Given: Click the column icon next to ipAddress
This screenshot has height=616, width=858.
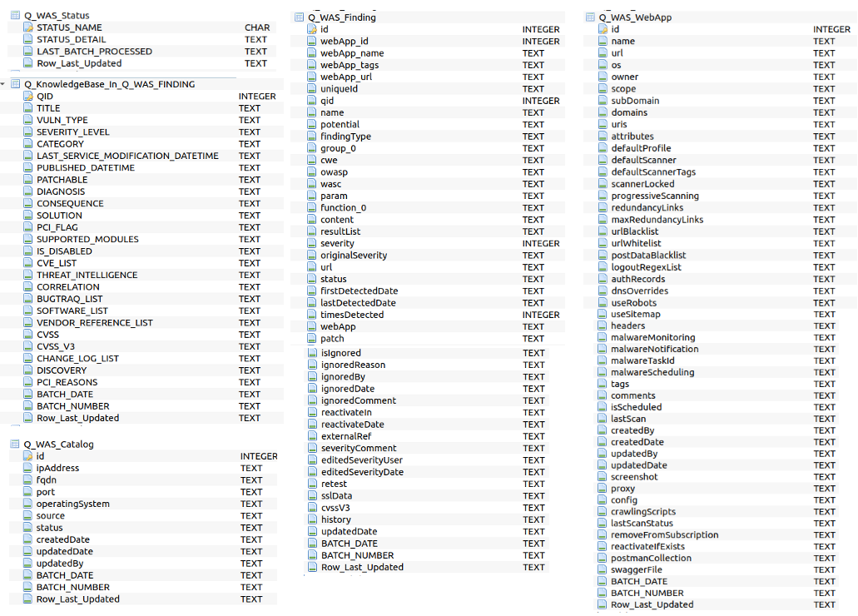Looking at the screenshot, I should point(27,468).
